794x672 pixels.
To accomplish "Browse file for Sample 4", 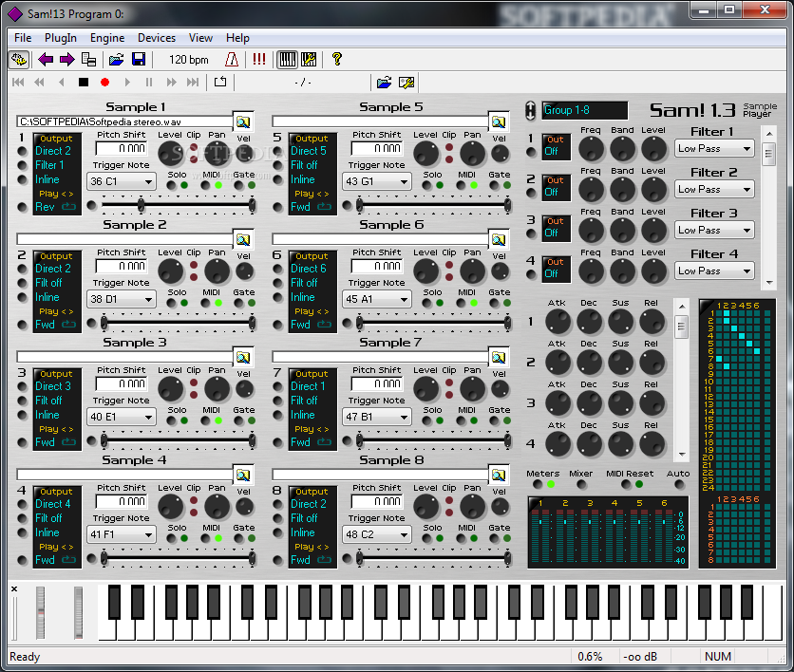I will [243, 476].
